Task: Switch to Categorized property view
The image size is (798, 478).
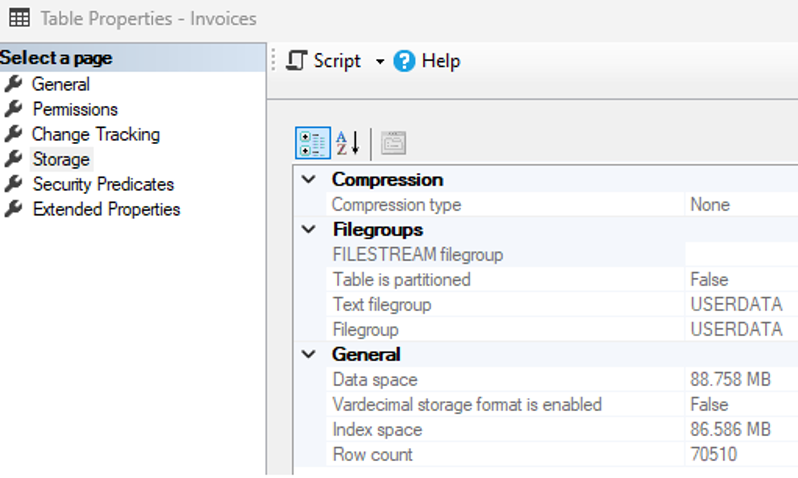Action: (x=313, y=143)
